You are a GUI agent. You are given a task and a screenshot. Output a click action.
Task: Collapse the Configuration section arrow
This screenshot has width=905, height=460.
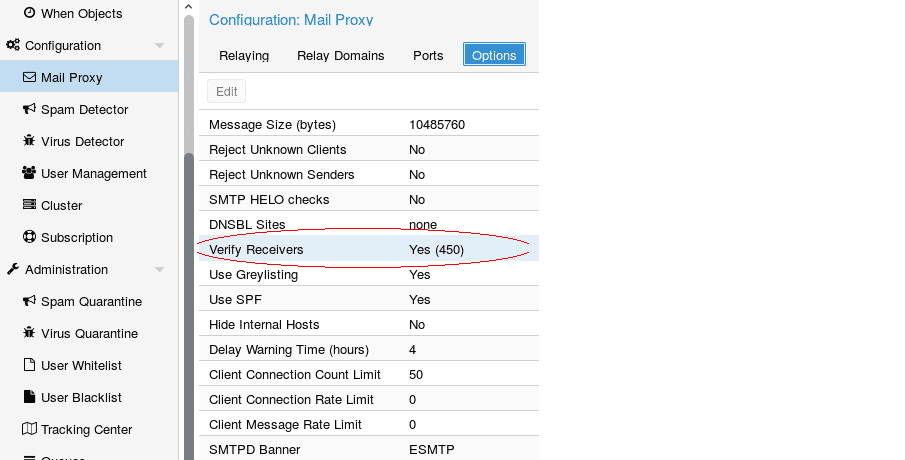tap(159, 46)
